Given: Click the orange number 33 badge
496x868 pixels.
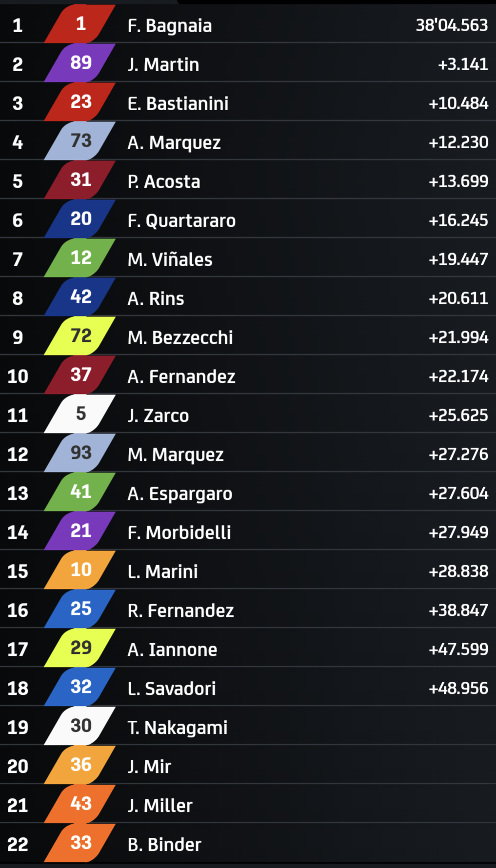Looking at the screenshot, I should click(80, 843).
